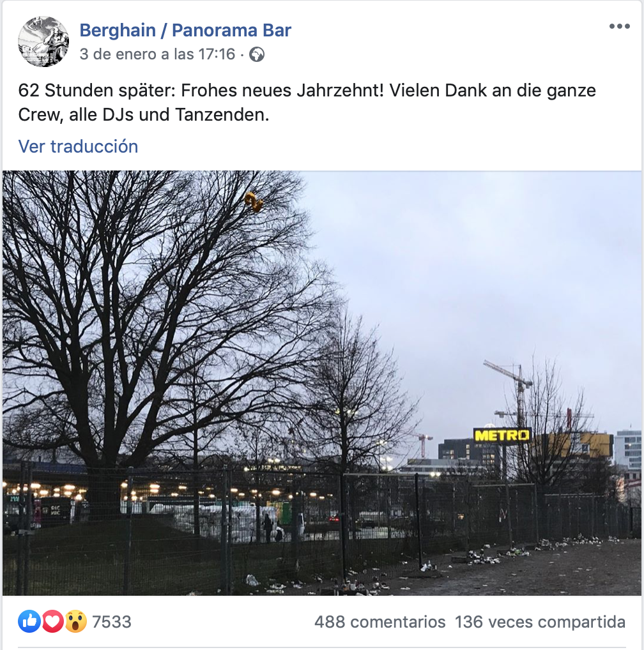
Task: Open the three-dots post options menu
Action: click(x=620, y=27)
